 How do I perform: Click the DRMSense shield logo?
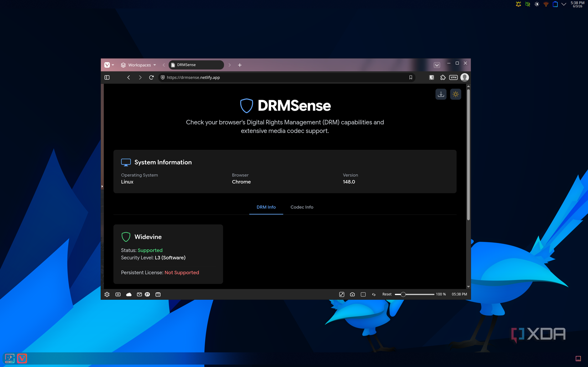246,106
